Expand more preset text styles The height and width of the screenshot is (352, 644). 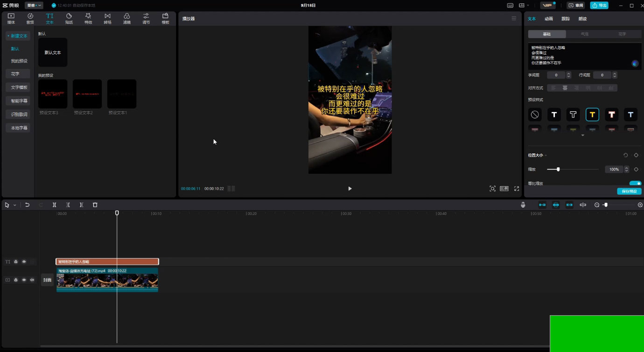tap(582, 135)
